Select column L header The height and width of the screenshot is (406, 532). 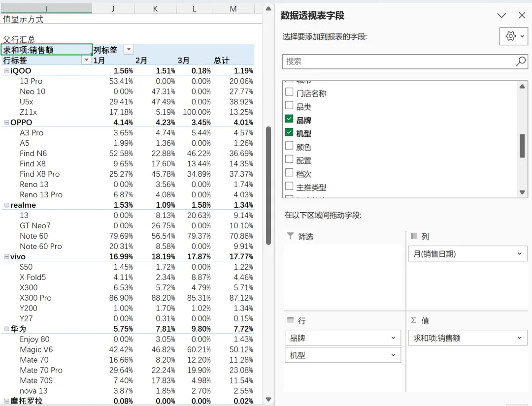pos(194,8)
